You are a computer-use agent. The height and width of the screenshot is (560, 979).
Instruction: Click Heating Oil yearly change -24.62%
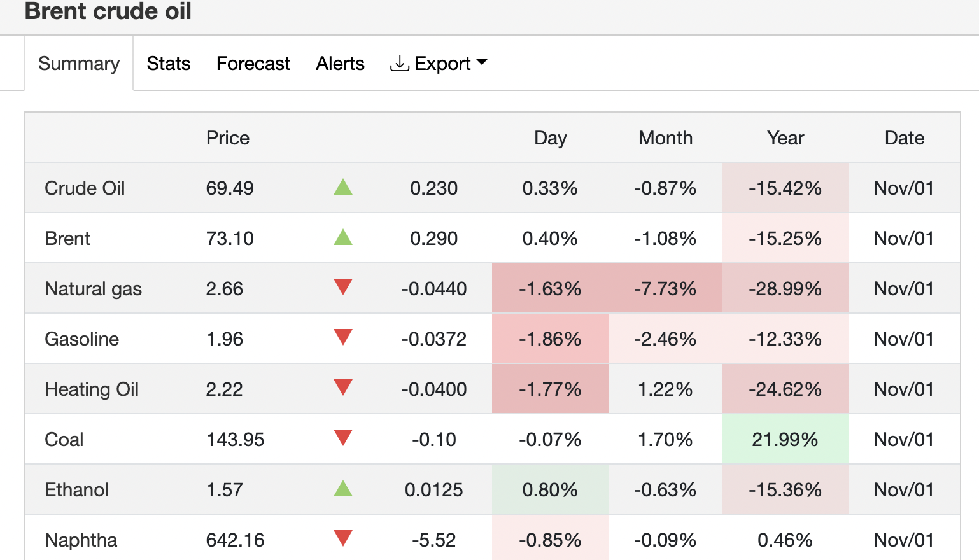[x=785, y=389]
